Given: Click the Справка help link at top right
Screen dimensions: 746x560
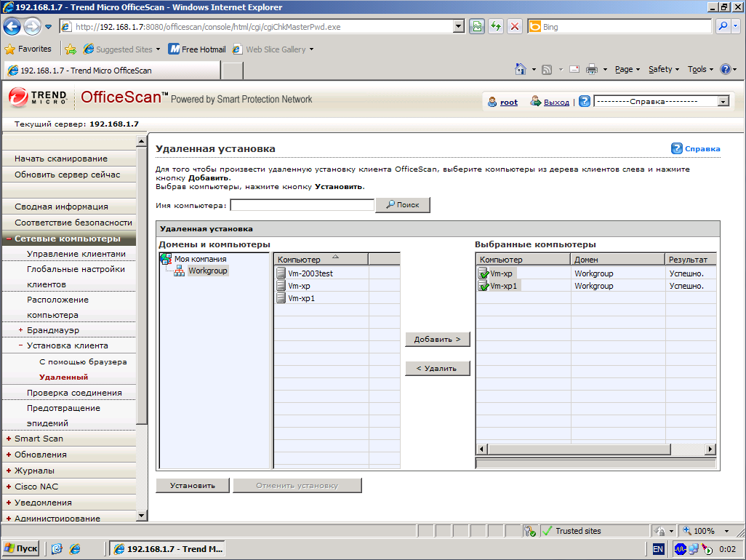Looking at the screenshot, I should (x=702, y=148).
